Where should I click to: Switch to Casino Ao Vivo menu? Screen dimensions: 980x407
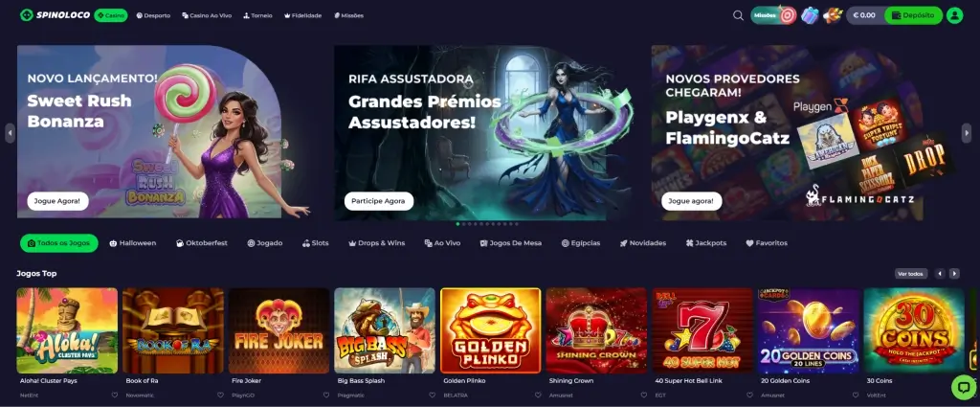pyautogui.click(x=207, y=15)
